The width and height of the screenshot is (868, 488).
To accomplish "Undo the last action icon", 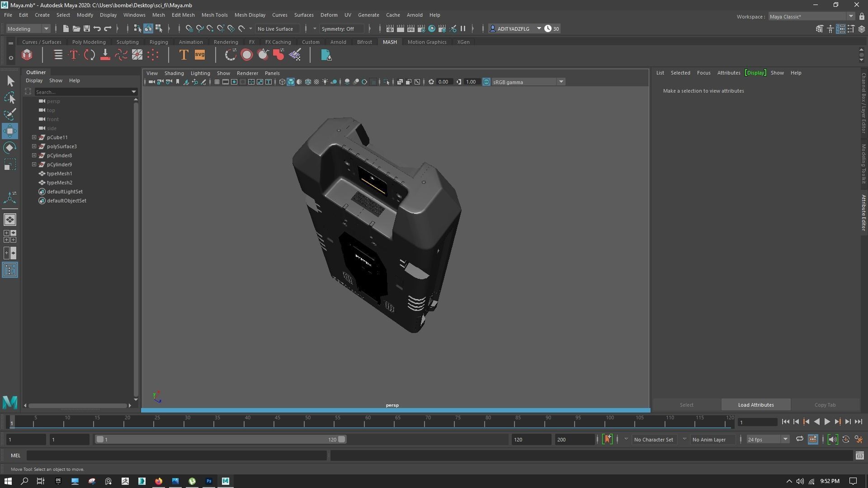I will 97,29.
